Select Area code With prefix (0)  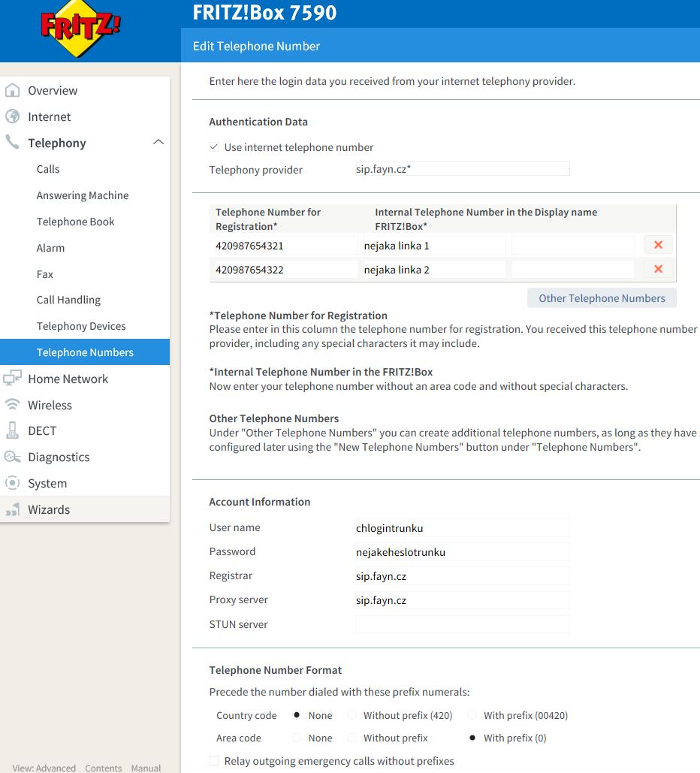pyautogui.click(x=472, y=738)
